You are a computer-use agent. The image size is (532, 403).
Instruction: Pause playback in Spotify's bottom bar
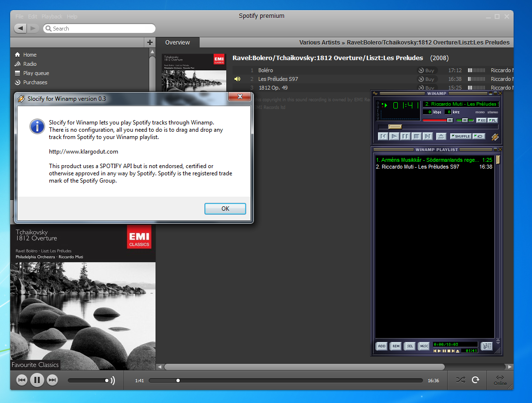(37, 380)
